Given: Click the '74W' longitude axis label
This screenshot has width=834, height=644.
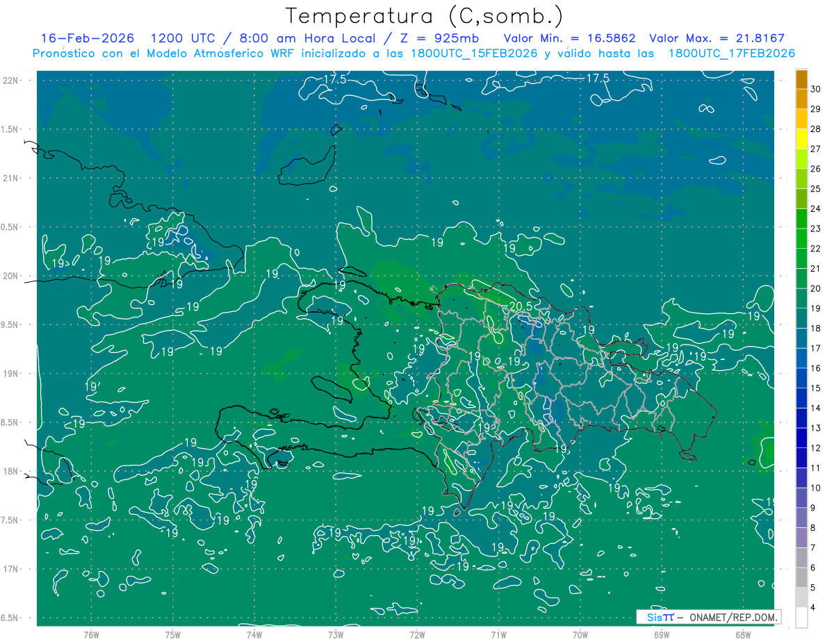Looking at the screenshot, I should pos(254,634).
